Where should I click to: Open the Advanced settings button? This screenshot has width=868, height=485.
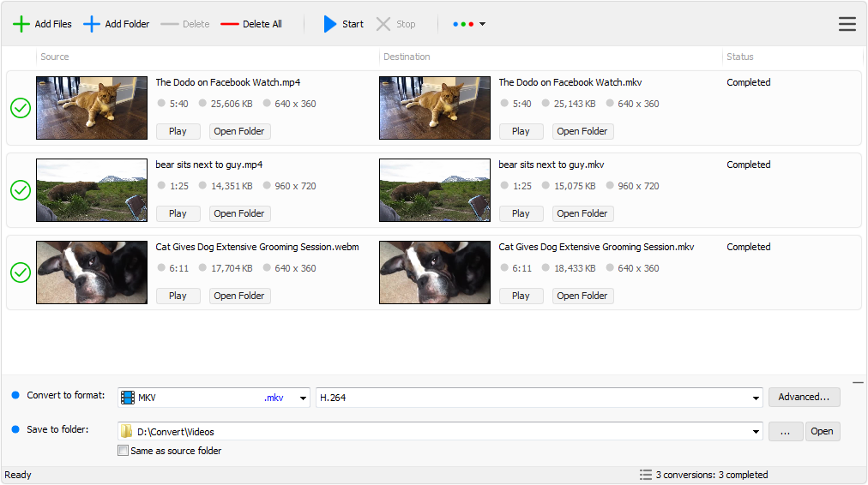[x=804, y=397]
